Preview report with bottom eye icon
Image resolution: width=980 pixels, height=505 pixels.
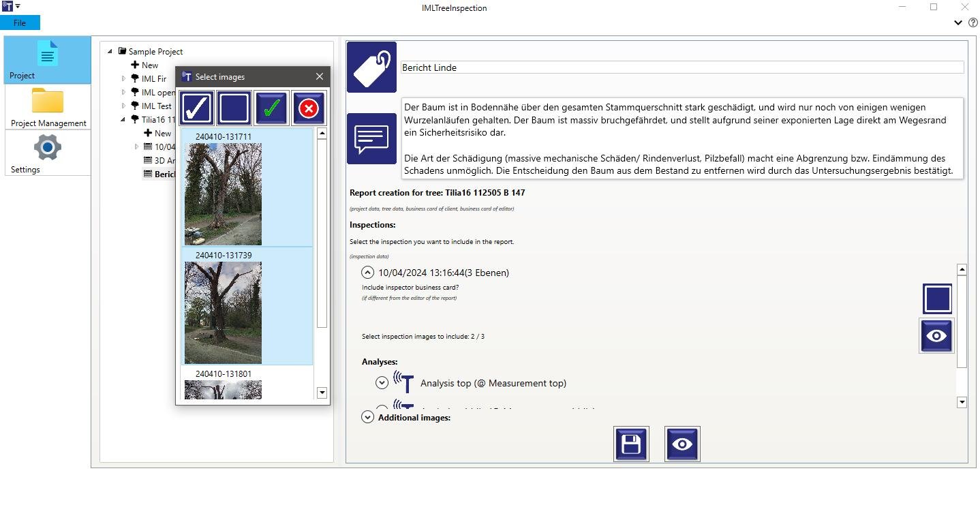point(682,444)
